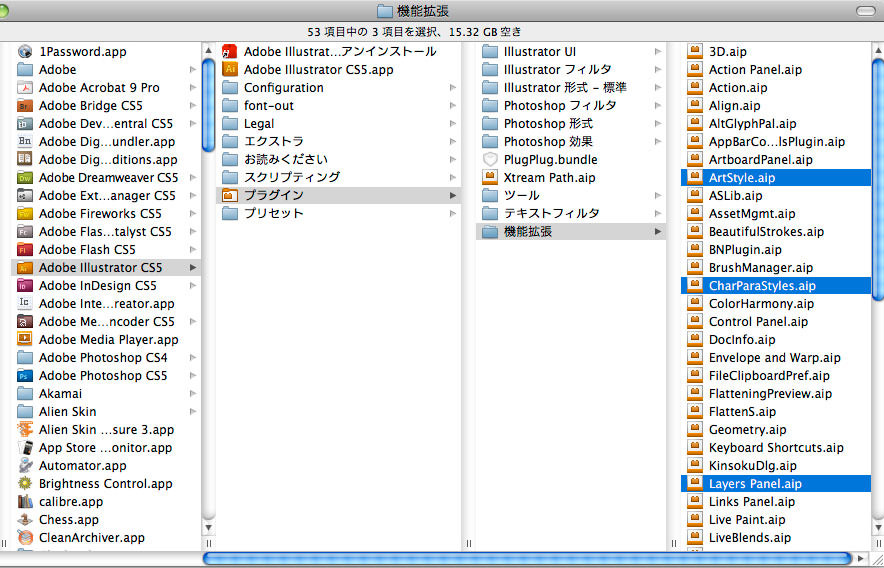Select ColorHarmony.aip file
Image resolution: width=884 pixels, height=568 pixels.
pos(776,303)
